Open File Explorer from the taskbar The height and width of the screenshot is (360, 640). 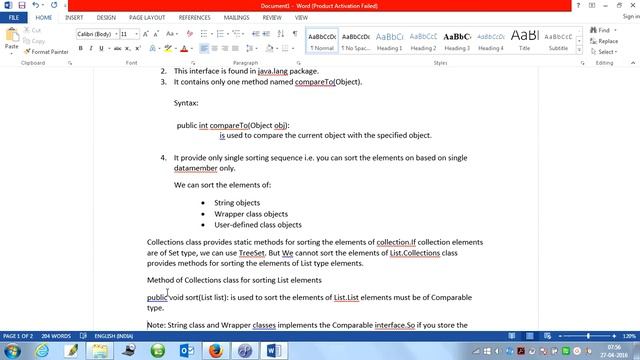pos(100,351)
